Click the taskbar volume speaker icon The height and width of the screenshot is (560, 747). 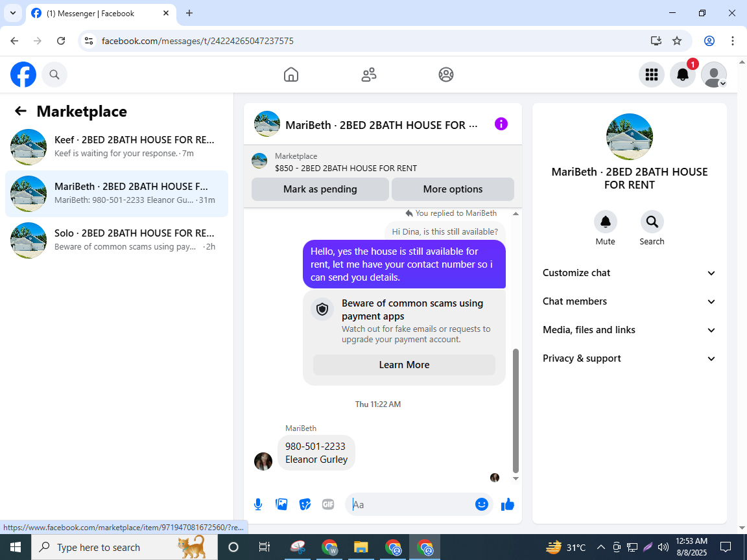tap(663, 547)
